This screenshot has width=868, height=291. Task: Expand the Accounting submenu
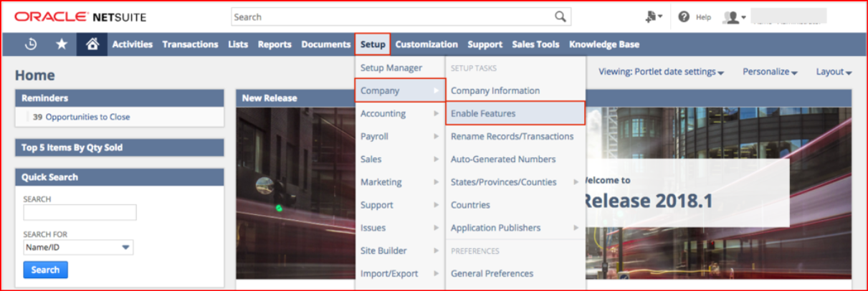pos(400,113)
